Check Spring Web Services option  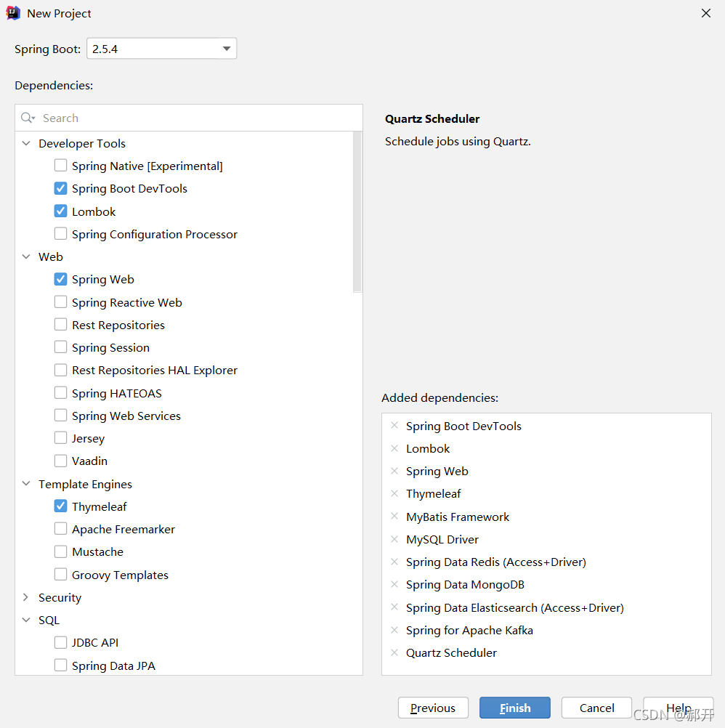point(60,415)
